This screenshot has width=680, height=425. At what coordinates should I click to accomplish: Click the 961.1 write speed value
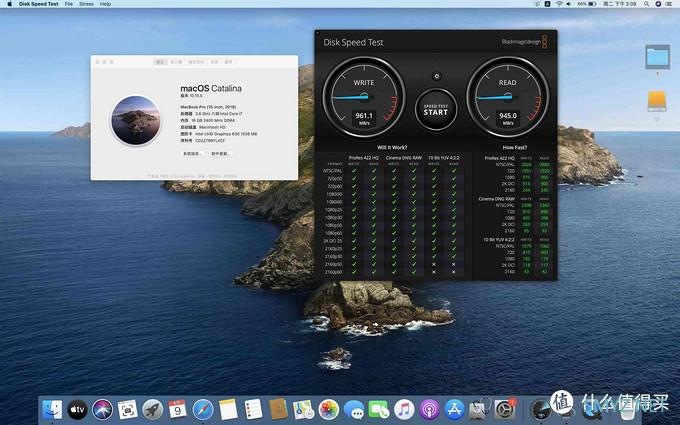pyautogui.click(x=364, y=116)
